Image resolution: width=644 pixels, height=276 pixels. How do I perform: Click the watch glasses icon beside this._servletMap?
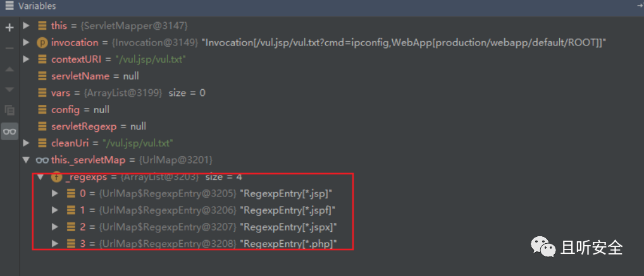pos(42,160)
